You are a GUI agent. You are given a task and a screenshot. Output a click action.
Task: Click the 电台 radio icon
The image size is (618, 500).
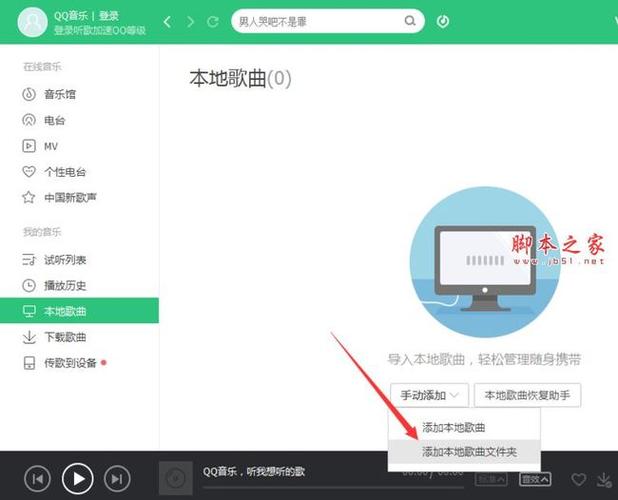click(x=29, y=120)
